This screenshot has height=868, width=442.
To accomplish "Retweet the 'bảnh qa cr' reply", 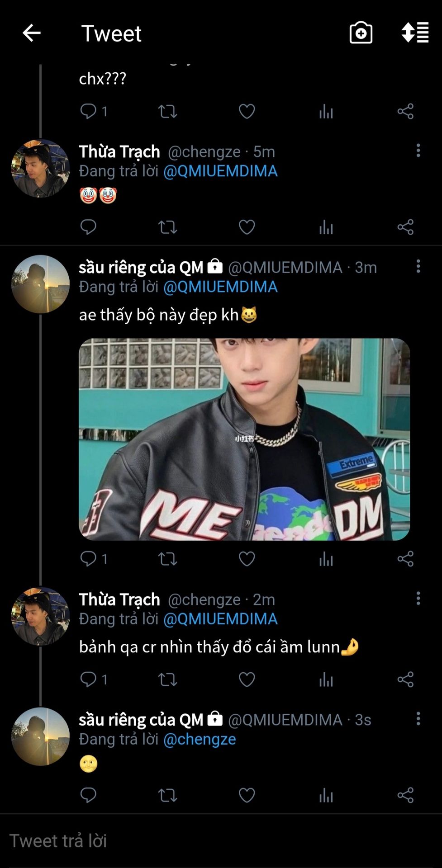I will pyautogui.click(x=167, y=679).
